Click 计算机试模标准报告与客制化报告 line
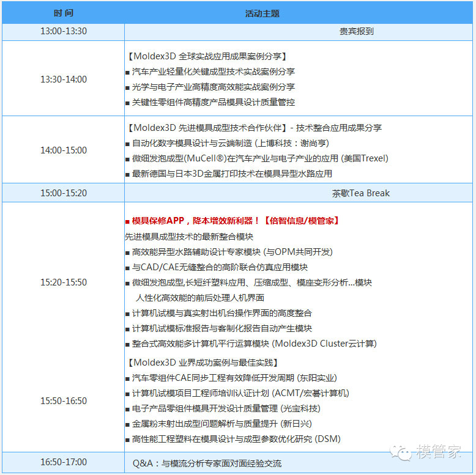 point(218,328)
